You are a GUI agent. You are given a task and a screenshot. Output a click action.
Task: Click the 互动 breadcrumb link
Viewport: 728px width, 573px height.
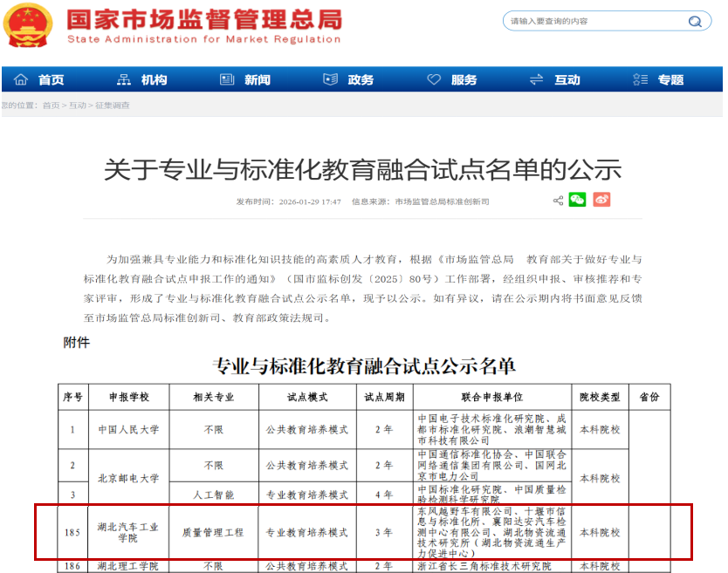pos(78,106)
